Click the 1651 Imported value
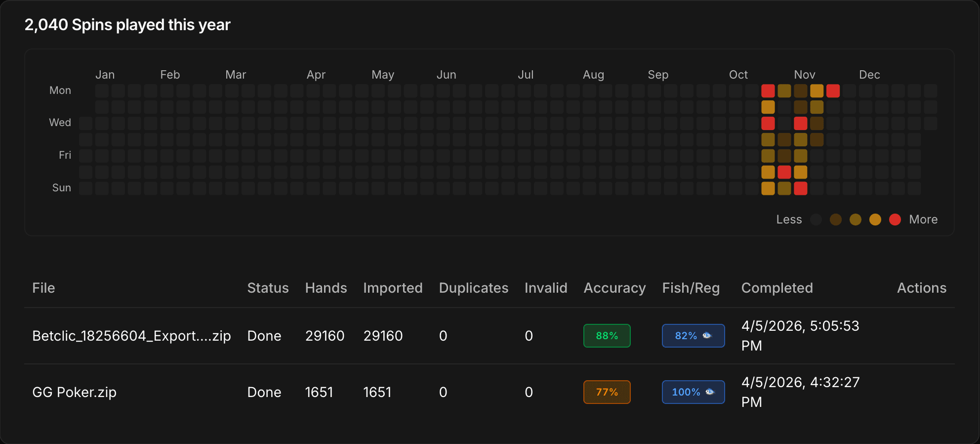This screenshot has width=980, height=444. point(377,393)
